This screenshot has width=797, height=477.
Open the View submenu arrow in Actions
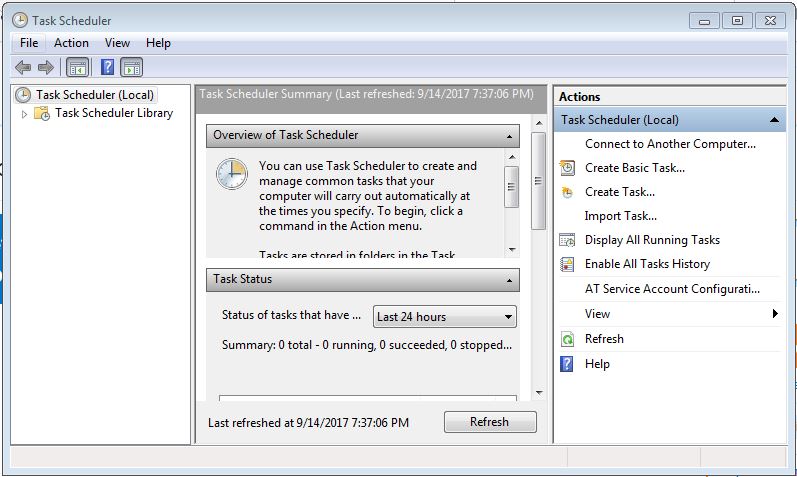775,313
